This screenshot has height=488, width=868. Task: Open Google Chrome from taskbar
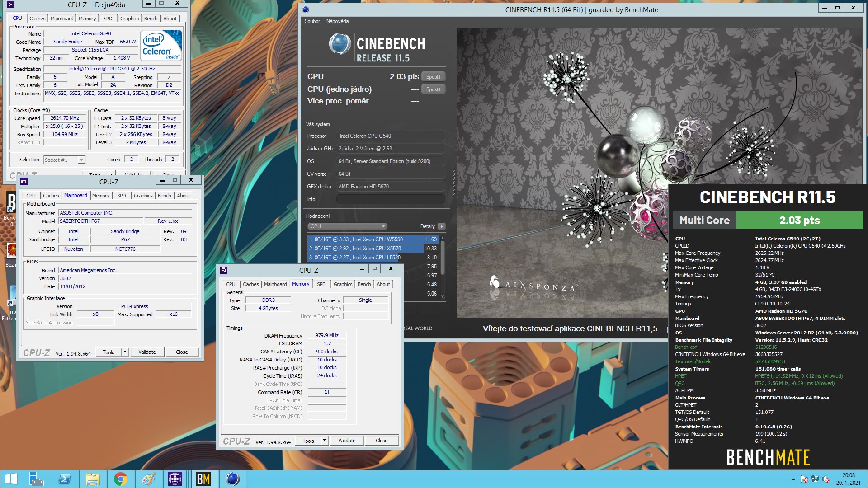tap(120, 479)
